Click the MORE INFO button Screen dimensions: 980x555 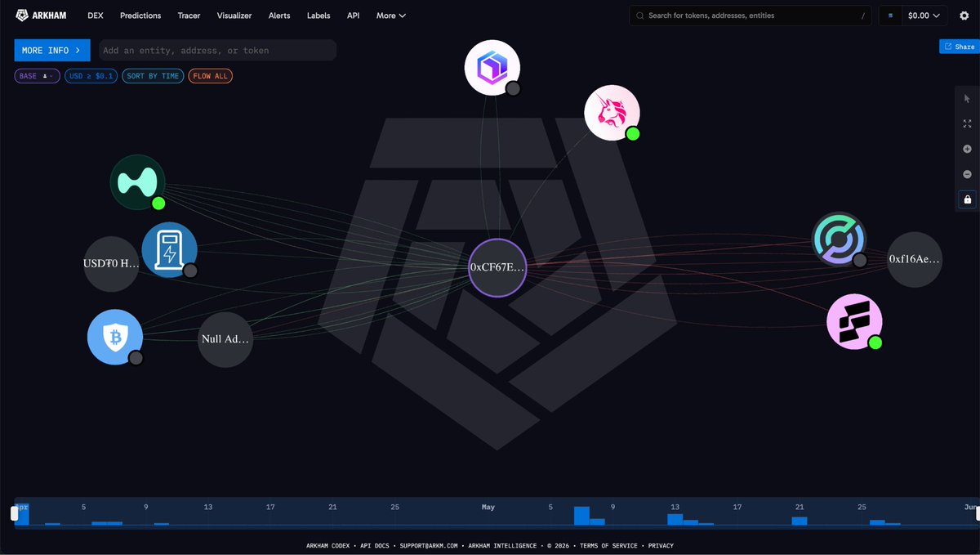click(52, 51)
